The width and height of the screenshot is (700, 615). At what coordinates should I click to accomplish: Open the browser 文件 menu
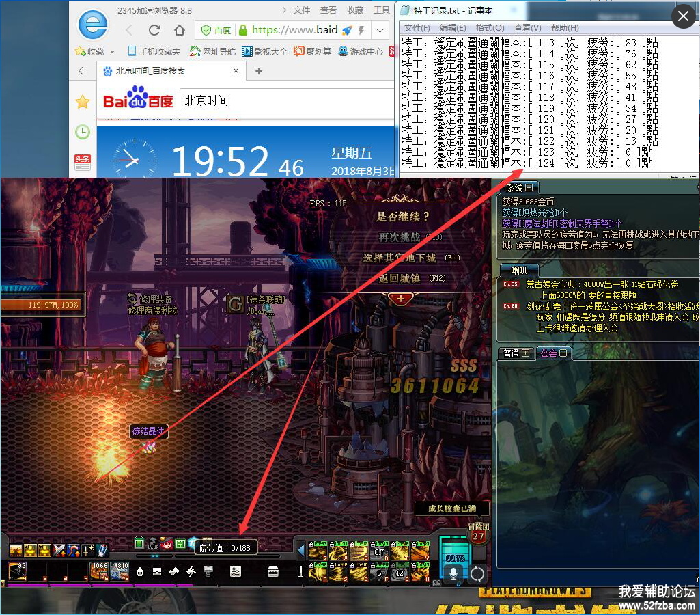(302, 10)
